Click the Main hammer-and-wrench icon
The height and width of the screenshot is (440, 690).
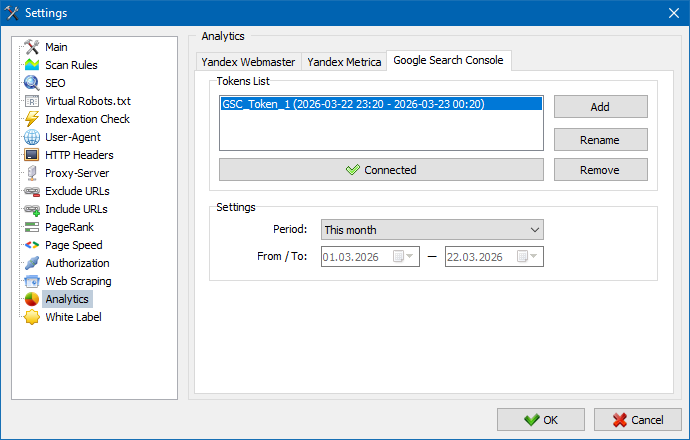pyautogui.click(x=32, y=47)
